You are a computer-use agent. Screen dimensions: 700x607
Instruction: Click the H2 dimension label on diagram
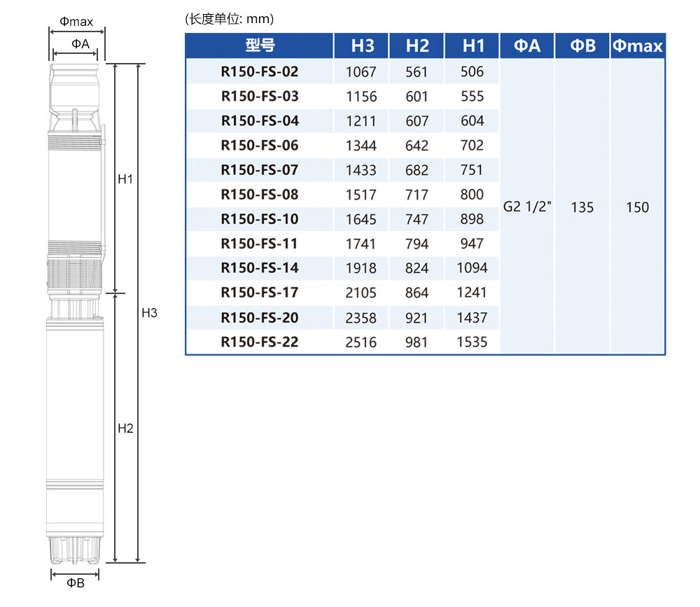[125, 428]
